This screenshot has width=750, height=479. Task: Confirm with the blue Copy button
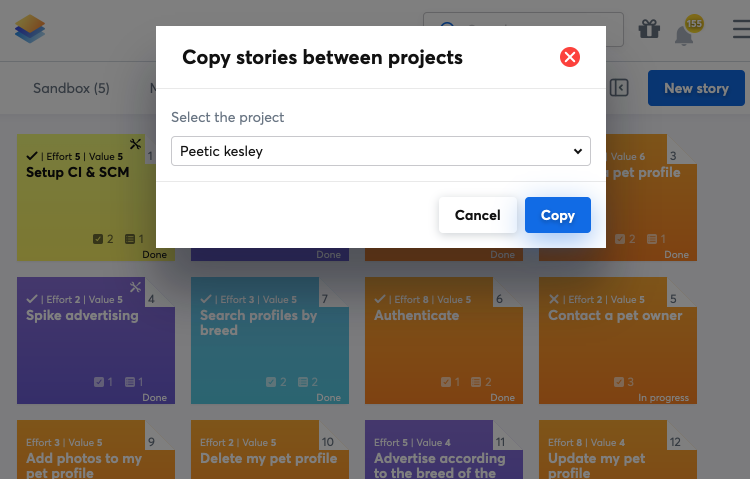(557, 215)
